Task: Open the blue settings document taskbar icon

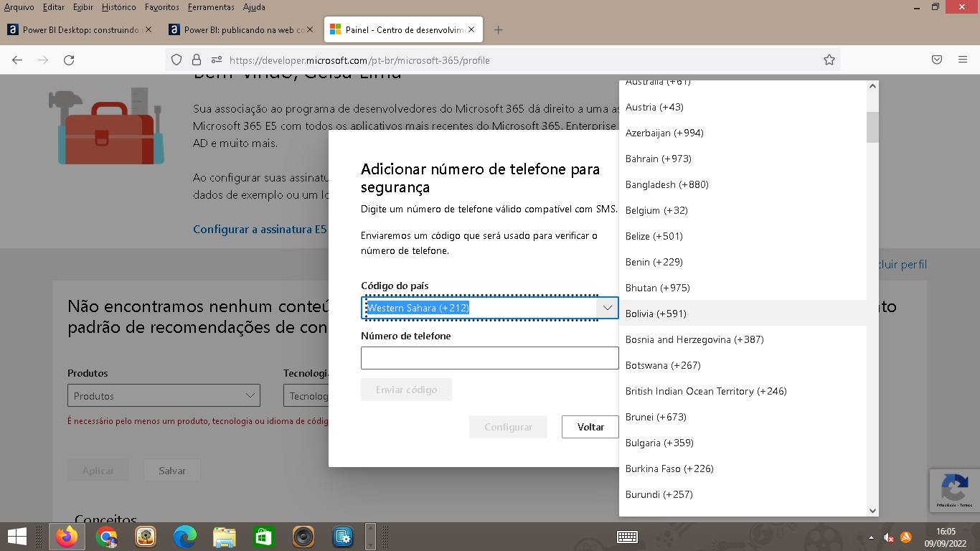Action: click(343, 537)
